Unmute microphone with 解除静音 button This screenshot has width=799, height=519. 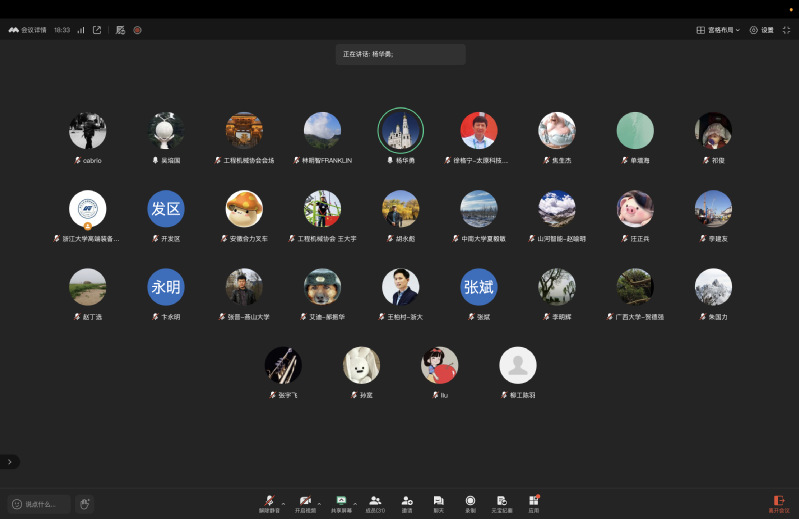[270, 502]
